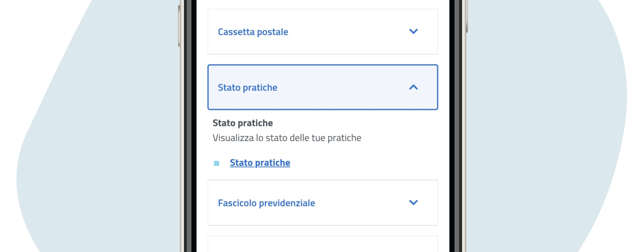Click the bold Stato pratiche section heading
The width and height of the screenshot is (644, 252).
click(243, 123)
